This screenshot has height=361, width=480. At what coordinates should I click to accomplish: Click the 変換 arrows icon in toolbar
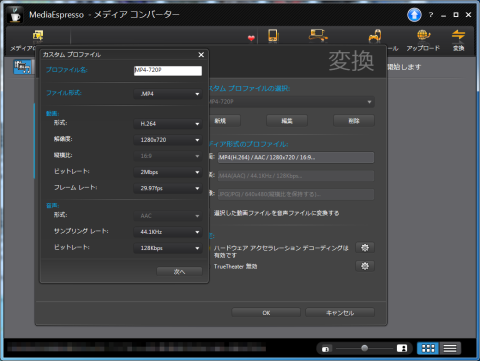point(458,35)
